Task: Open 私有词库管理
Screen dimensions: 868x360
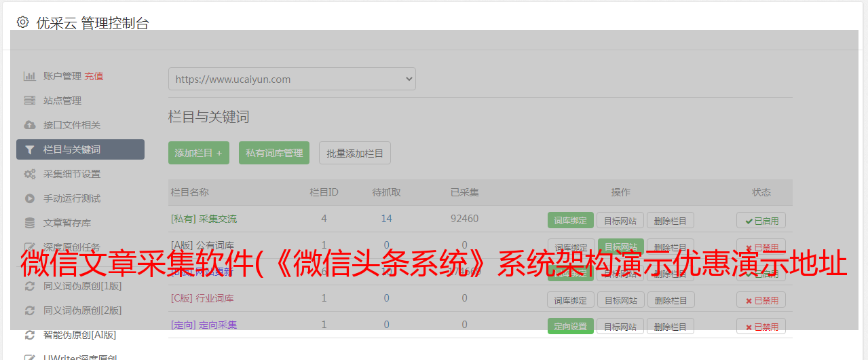Action: click(x=274, y=153)
